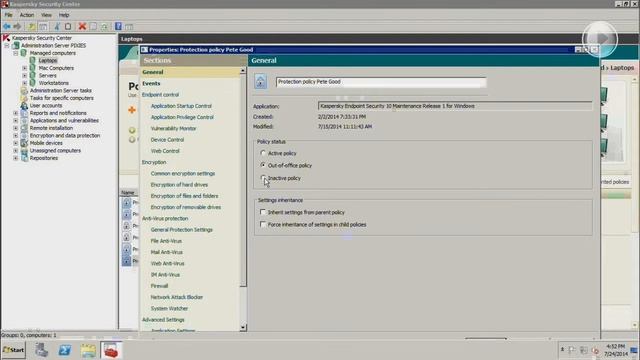Viewport: 640px width, 360px height.
Task: Select the Out-of-office policy radio button
Action: 263,165
